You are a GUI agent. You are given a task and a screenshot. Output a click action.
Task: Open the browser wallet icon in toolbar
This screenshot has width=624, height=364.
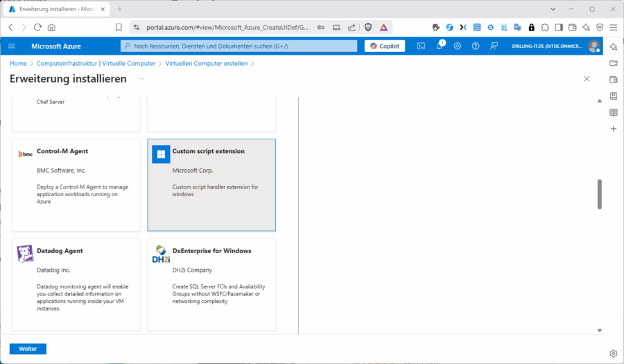(572, 27)
